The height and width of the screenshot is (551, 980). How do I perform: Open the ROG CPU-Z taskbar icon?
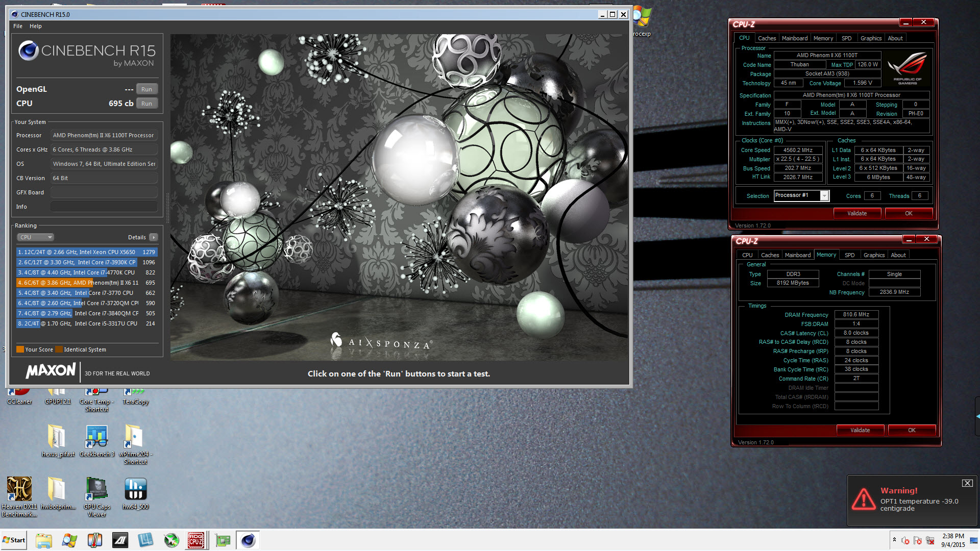(196, 540)
